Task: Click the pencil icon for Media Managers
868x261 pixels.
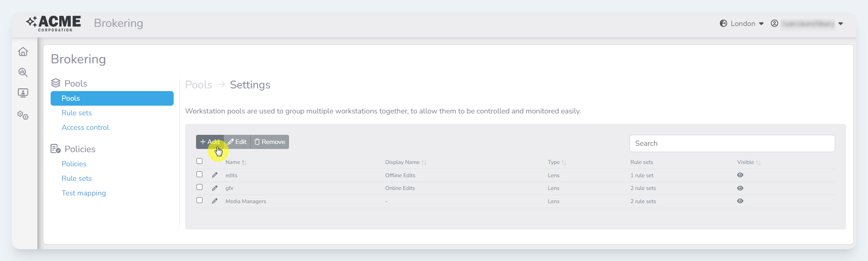Action: pos(215,201)
